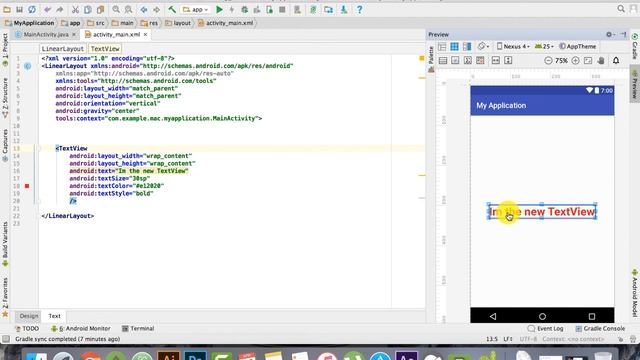Open the Build Variants side tab

coord(5,244)
